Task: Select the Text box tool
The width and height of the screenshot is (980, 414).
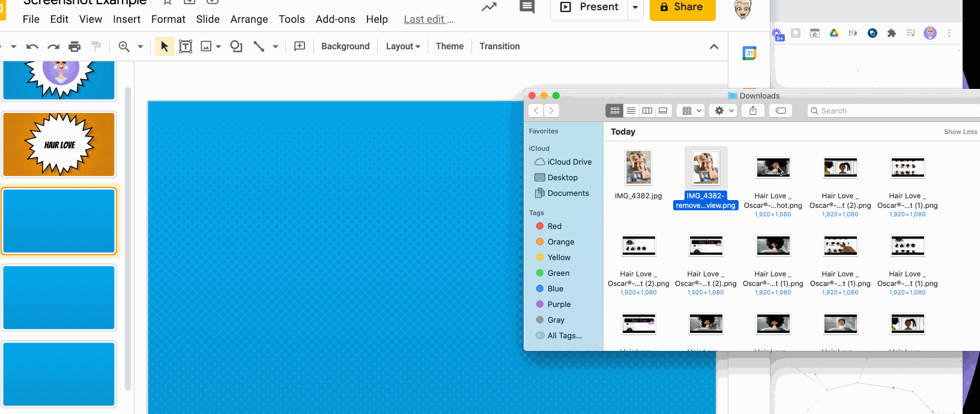Action: [186, 46]
